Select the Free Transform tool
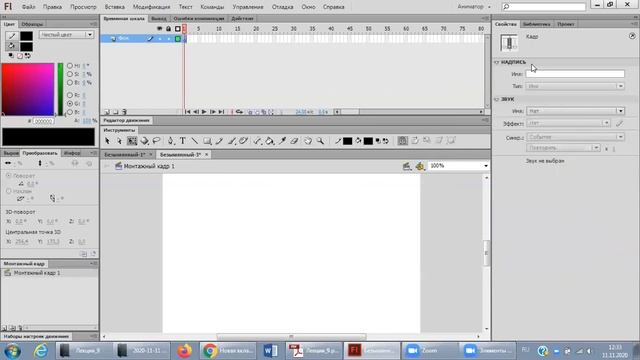The width and height of the screenshot is (640, 360). coord(132,141)
